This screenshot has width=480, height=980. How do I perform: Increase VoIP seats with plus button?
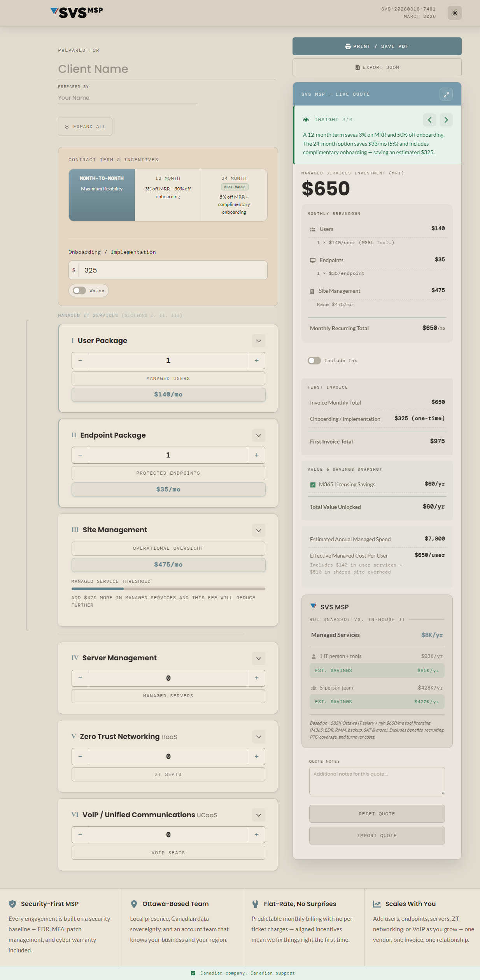coord(256,835)
